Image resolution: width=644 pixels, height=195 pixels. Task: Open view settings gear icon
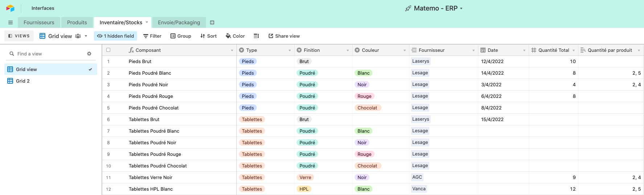tap(89, 54)
